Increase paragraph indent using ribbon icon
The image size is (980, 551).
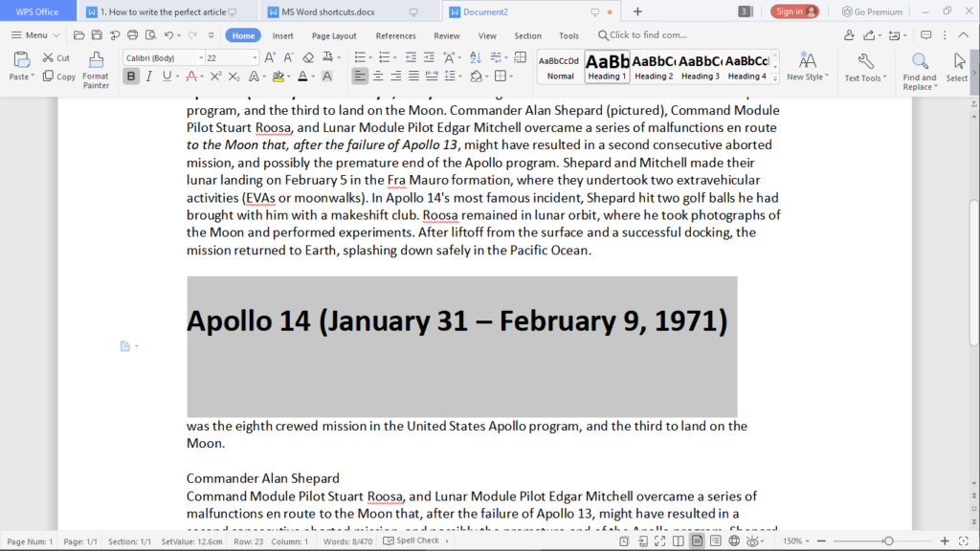(430, 58)
